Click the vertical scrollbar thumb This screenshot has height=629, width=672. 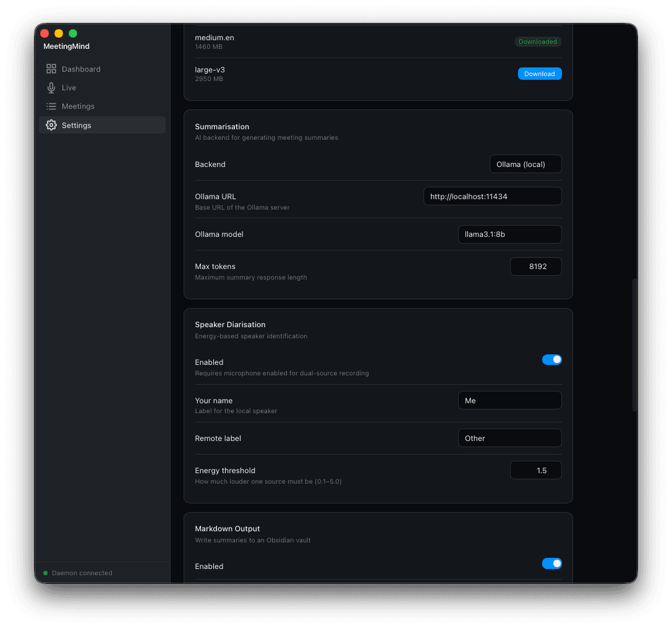[634, 345]
